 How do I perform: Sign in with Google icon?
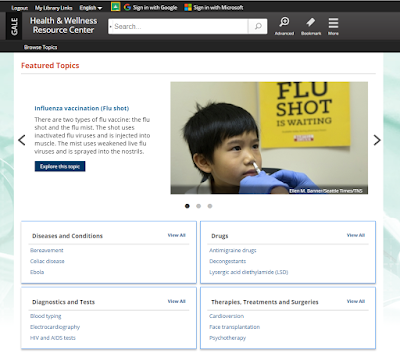coord(127,7)
